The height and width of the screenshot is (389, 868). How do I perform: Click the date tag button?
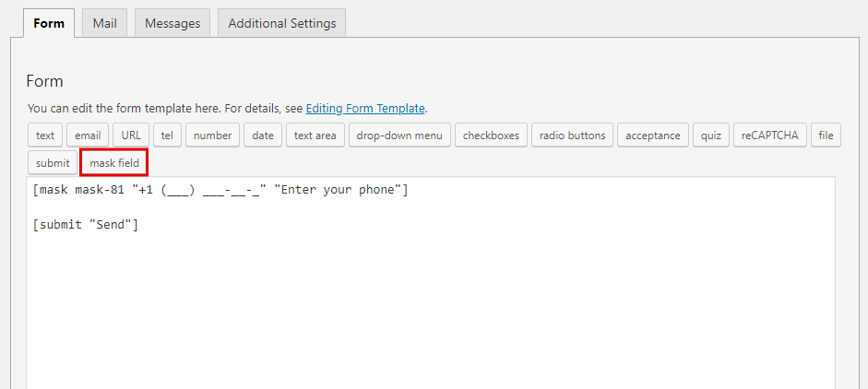(263, 136)
